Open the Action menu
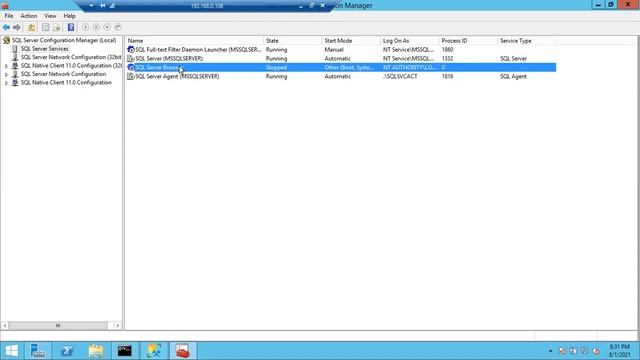 point(29,16)
